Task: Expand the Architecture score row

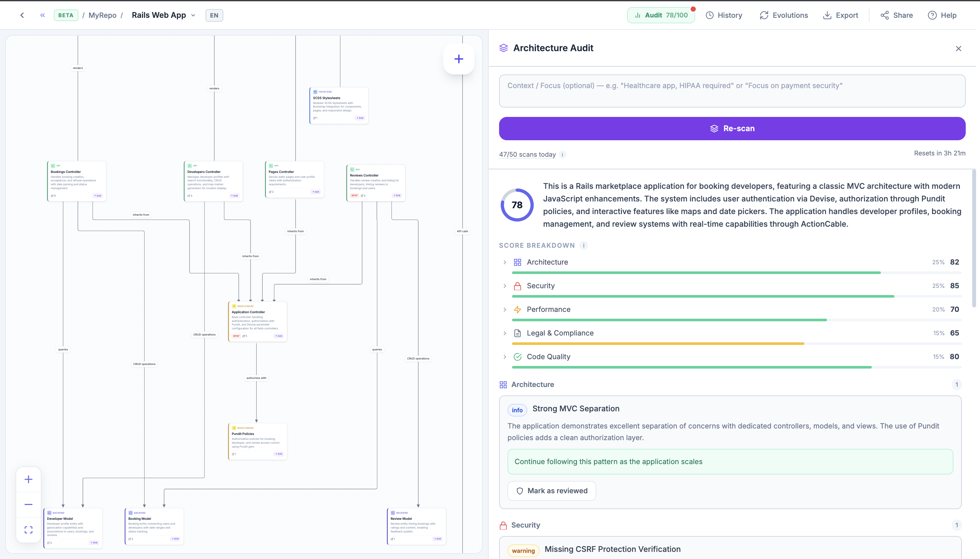Action: [x=505, y=262]
